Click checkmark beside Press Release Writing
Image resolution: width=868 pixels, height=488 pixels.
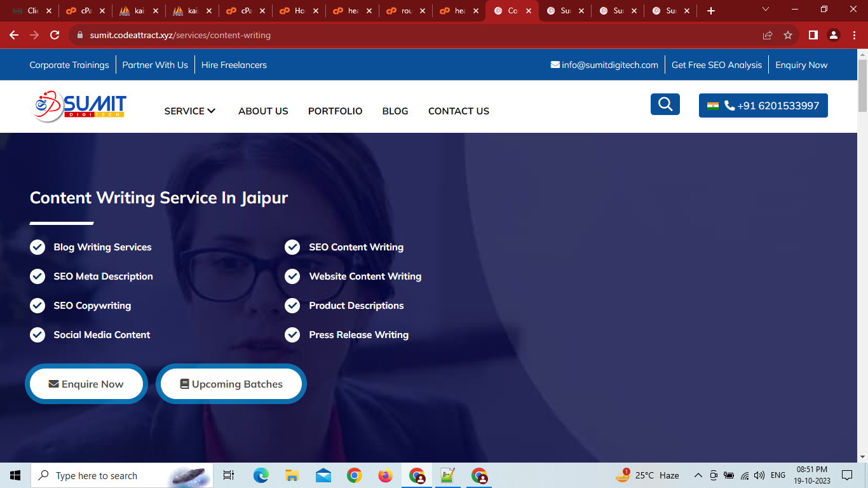pyautogui.click(x=292, y=335)
